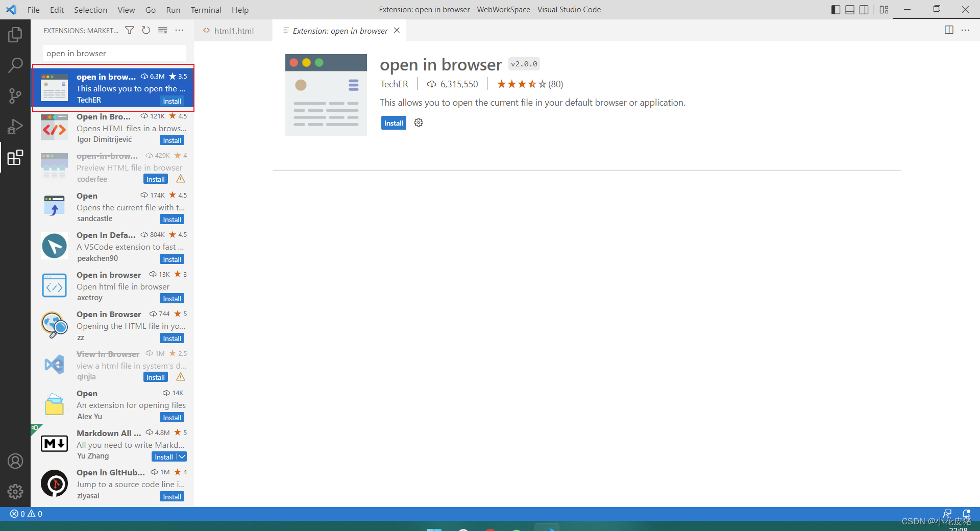Toggle bottom panel layout icon
This screenshot has width=980, height=531.
tap(850, 10)
